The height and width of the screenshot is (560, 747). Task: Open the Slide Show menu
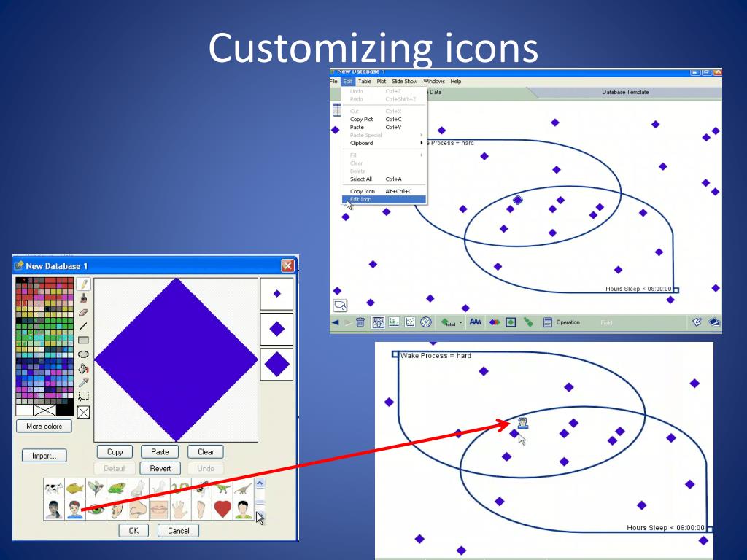(x=404, y=82)
